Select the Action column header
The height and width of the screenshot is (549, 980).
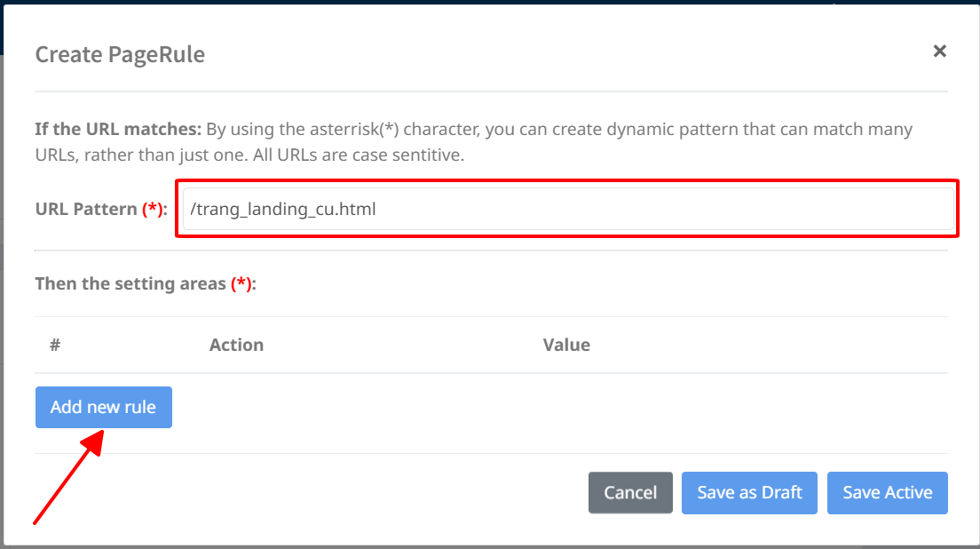[x=236, y=345]
